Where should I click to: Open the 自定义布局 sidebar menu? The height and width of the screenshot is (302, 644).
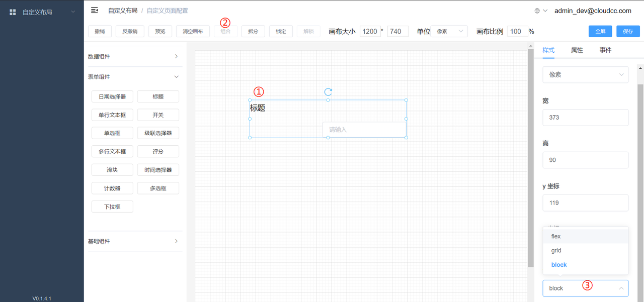click(42, 12)
